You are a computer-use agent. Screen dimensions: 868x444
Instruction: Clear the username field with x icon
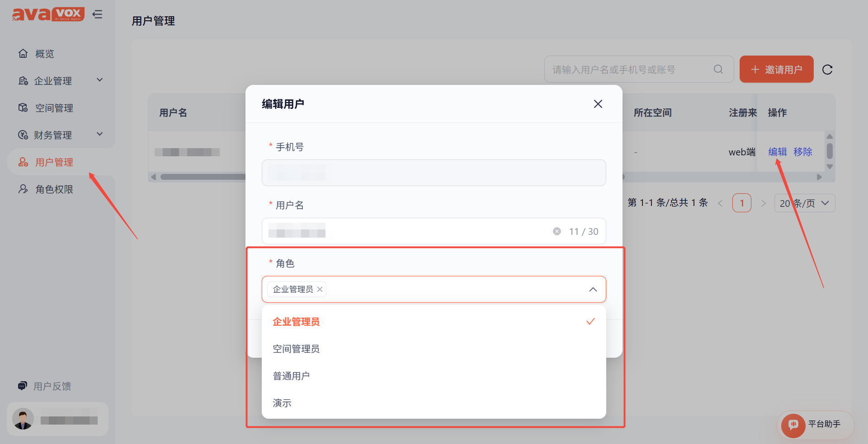[x=557, y=231]
